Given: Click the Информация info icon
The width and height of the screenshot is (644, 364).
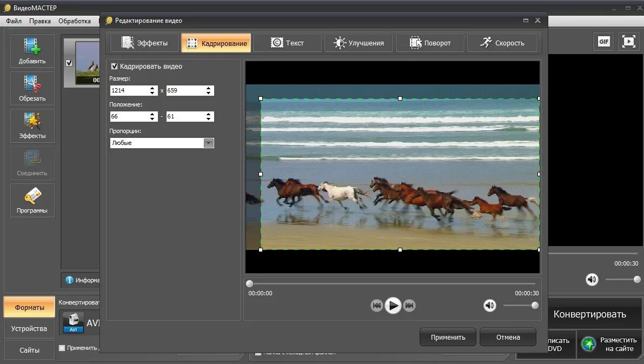Looking at the screenshot, I should tap(69, 280).
